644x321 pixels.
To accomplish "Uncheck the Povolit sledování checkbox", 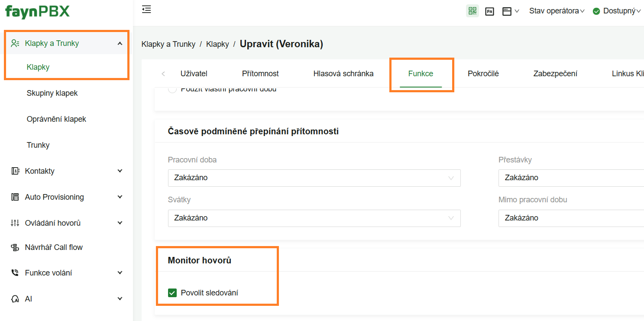I will click(x=172, y=293).
